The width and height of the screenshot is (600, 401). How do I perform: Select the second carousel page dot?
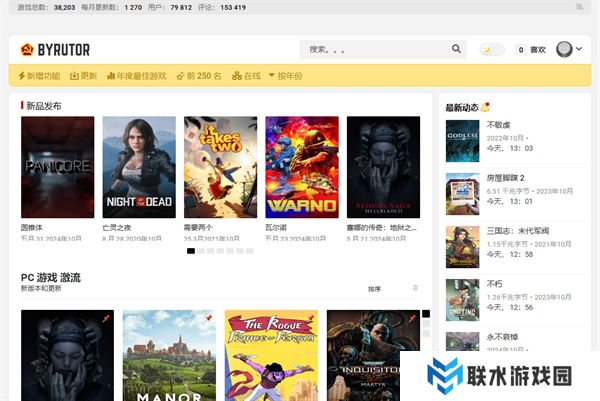tap(201, 251)
